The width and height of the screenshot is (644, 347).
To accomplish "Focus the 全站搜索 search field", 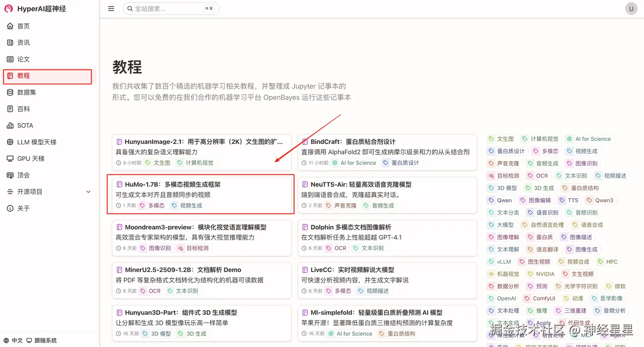I will tap(171, 9).
